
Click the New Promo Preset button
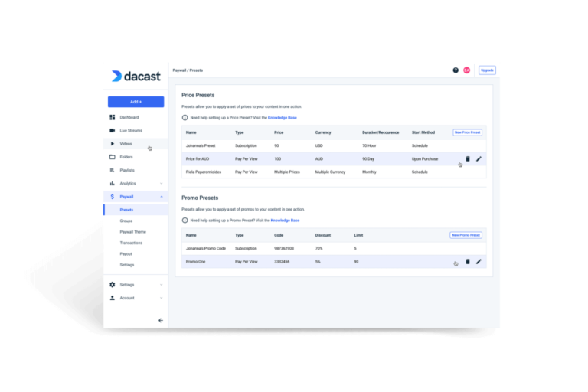[465, 235]
